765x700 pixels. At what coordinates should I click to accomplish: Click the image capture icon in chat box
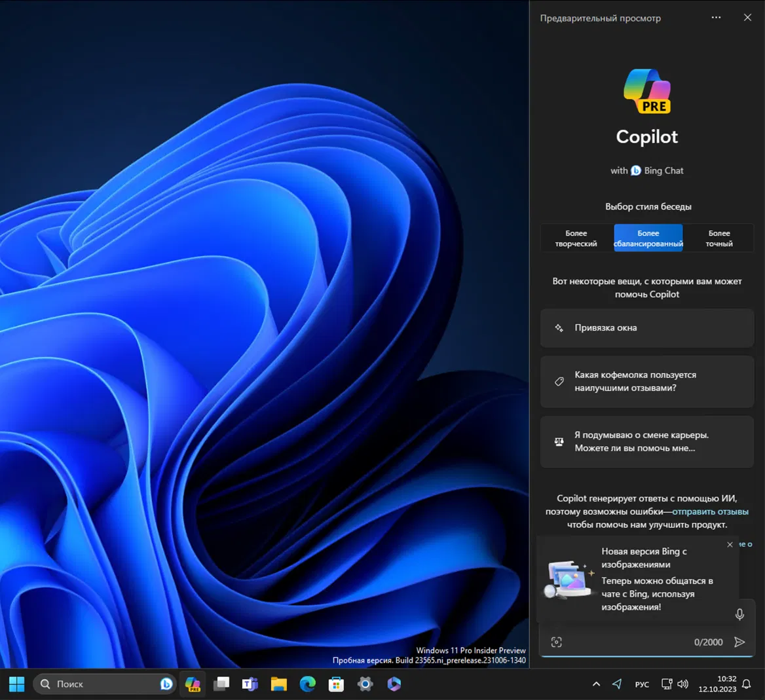click(x=557, y=642)
